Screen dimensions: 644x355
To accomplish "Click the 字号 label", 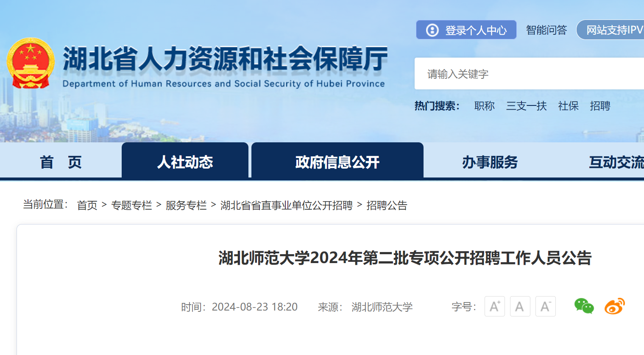I will (x=464, y=307).
